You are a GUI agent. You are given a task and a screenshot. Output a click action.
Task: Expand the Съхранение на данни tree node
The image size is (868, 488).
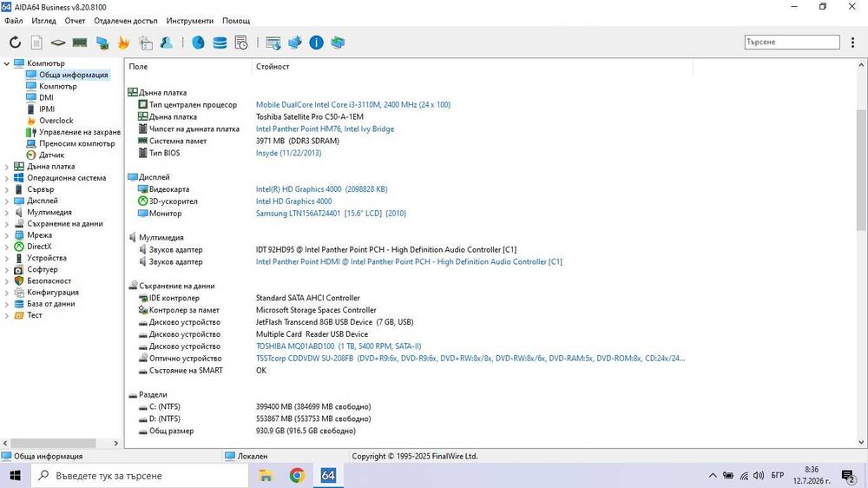coord(7,224)
